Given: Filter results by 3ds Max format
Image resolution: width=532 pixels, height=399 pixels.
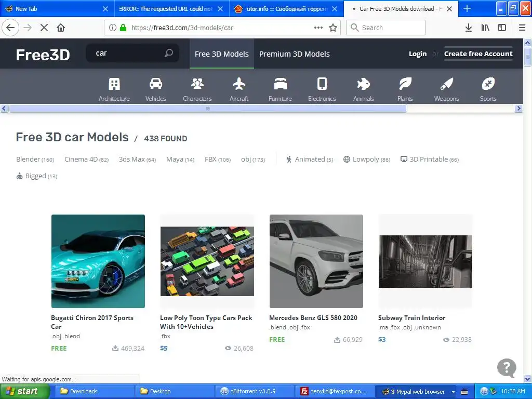Looking at the screenshot, I should pyautogui.click(x=137, y=159).
